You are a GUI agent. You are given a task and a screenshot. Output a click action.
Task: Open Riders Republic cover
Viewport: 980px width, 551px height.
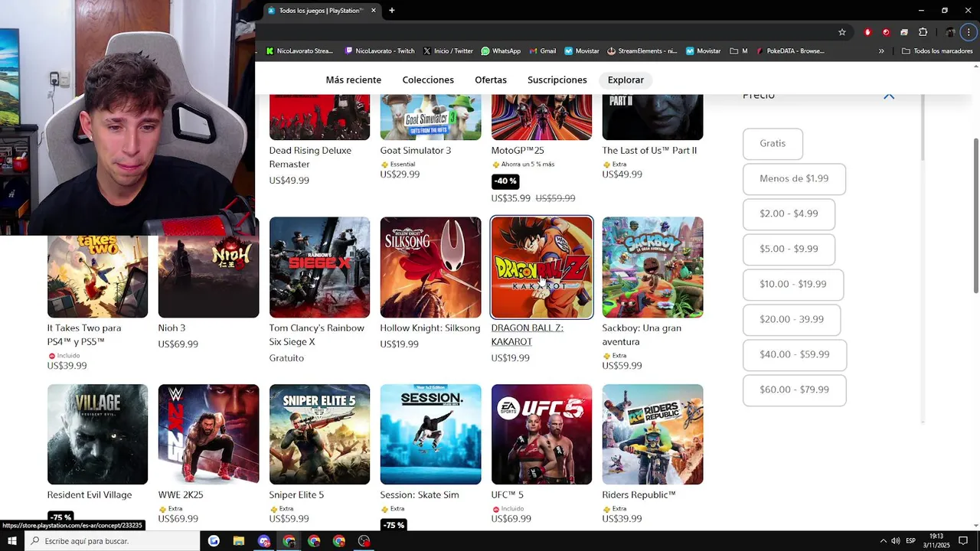[652, 435]
